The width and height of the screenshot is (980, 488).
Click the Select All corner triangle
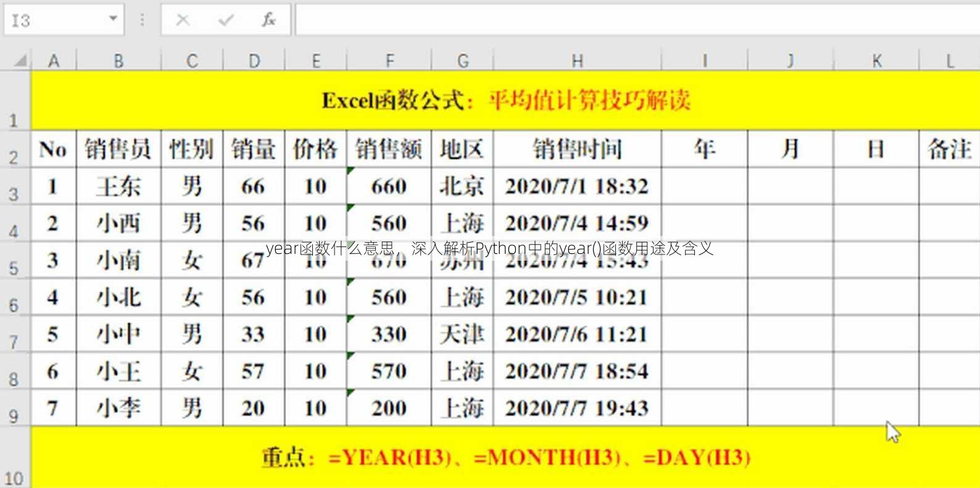tap(20, 61)
